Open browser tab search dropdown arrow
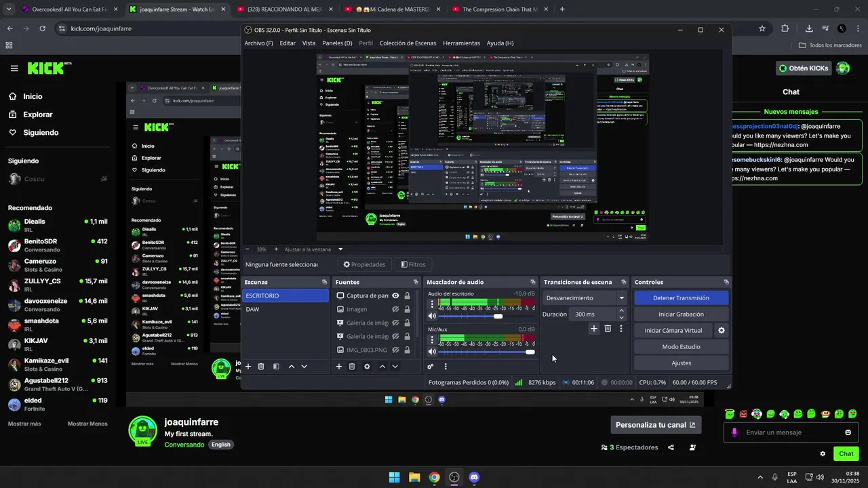 click(9, 9)
